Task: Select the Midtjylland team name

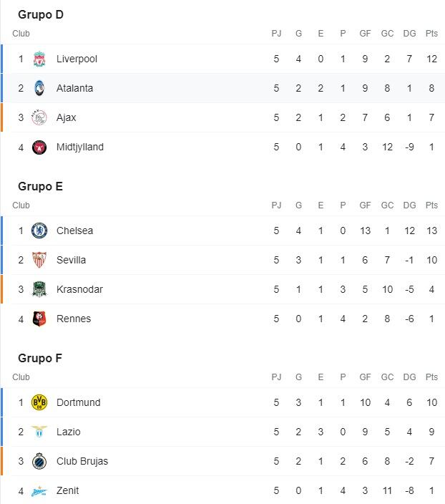Action: point(80,147)
